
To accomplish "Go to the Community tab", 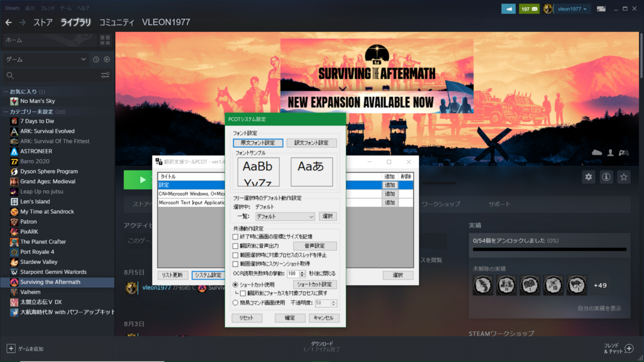I will click(116, 23).
